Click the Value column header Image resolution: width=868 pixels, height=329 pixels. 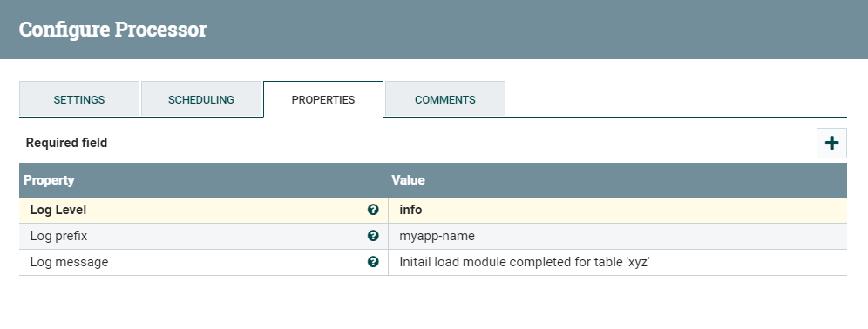coord(408,180)
